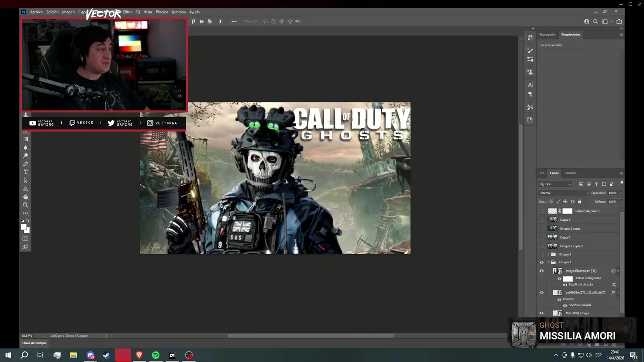The width and height of the screenshot is (644, 362).
Task: Click the Share icon at the top right
Action: (619, 21)
